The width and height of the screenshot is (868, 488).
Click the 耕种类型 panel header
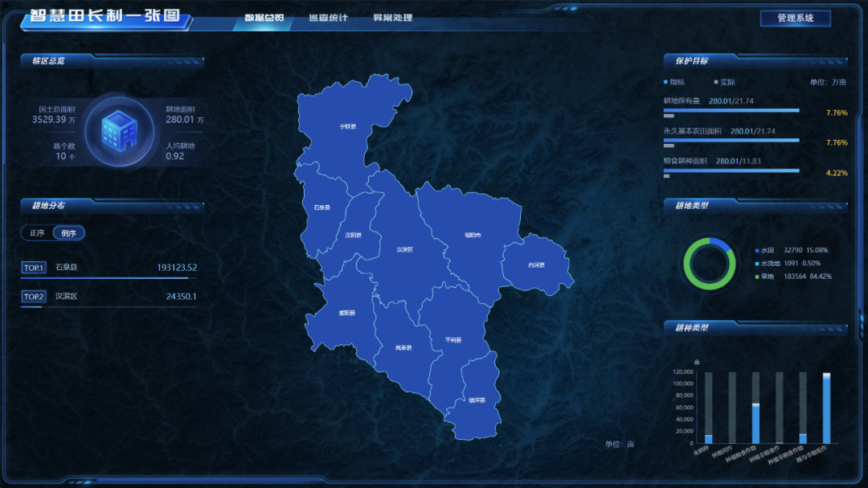click(755, 328)
